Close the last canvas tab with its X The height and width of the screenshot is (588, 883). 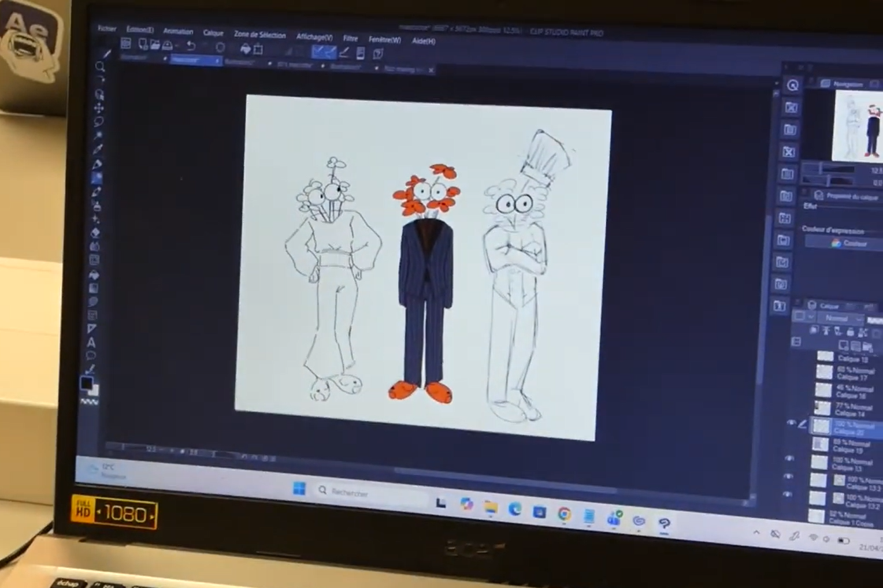point(431,70)
